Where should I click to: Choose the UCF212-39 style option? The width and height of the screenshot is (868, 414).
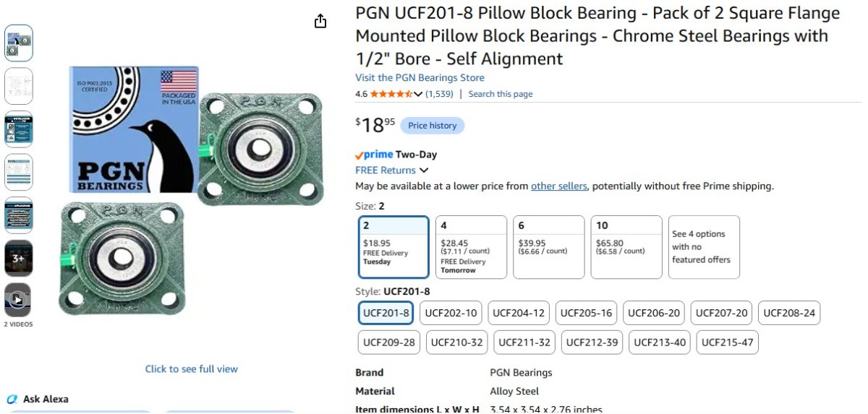pyautogui.click(x=592, y=342)
